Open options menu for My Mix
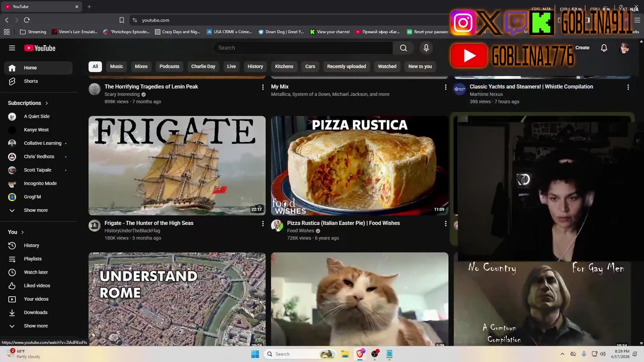Screen dimensions: 644x362 (445, 87)
